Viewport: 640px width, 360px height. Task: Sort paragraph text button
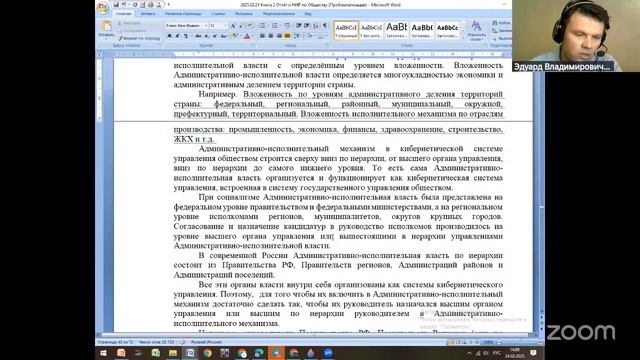pyautogui.click(x=316, y=26)
